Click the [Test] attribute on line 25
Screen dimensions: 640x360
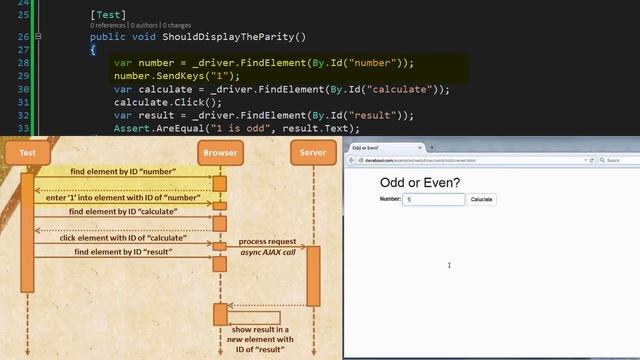click(x=108, y=15)
